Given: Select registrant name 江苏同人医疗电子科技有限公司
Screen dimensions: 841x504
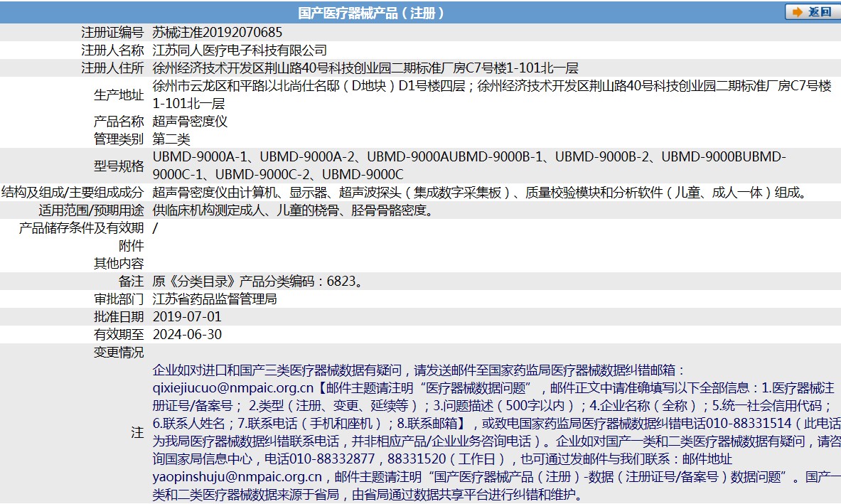Looking at the screenshot, I should pos(240,50).
